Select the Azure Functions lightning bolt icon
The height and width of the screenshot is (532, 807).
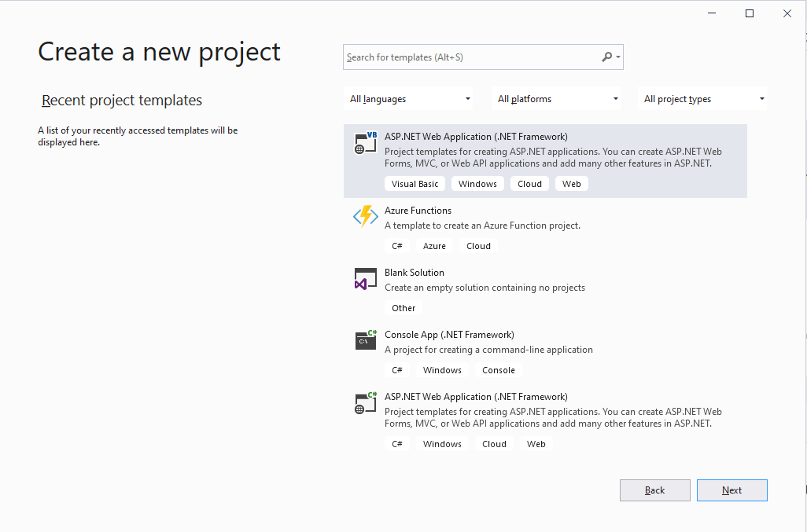(x=365, y=216)
